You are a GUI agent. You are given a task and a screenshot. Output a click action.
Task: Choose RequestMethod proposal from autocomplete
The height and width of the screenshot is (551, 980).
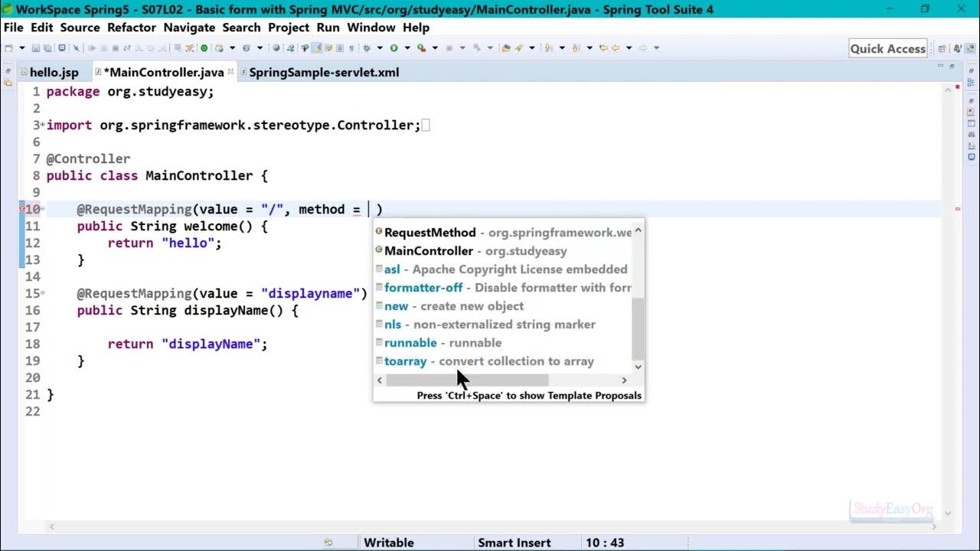[503, 233]
